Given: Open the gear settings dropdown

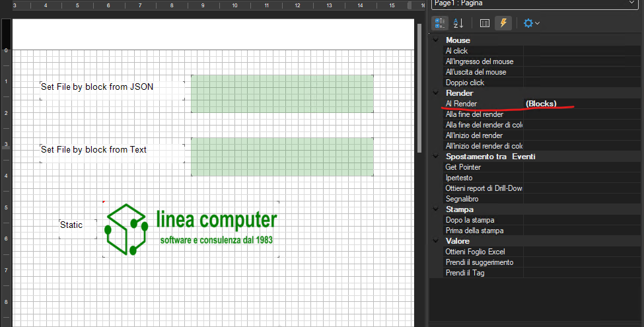Looking at the screenshot, I should (531, 23).
